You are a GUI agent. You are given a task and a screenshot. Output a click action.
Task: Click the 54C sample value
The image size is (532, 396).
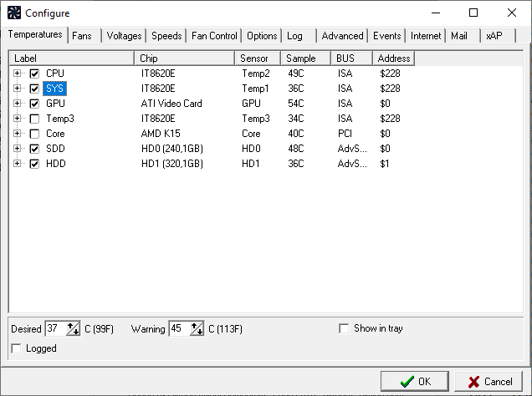click(296, 104)
